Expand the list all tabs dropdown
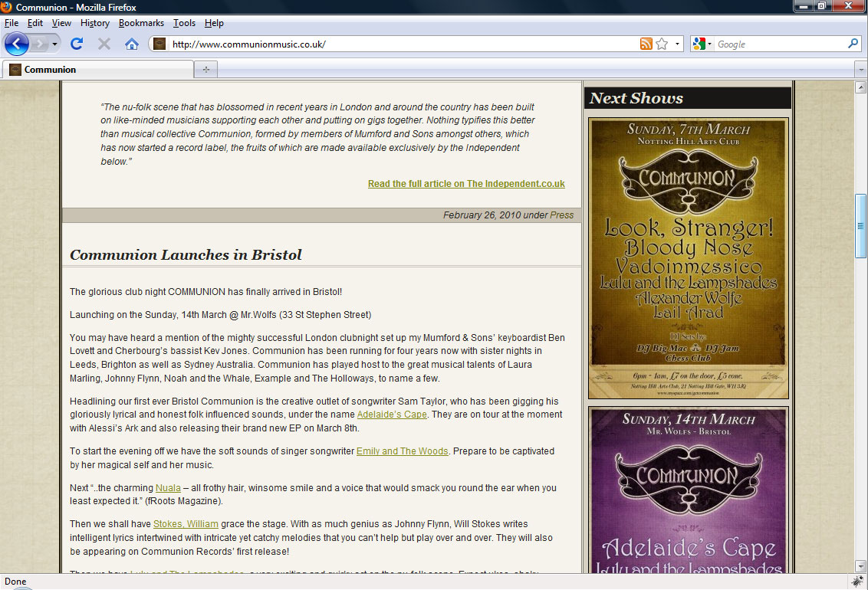Image resolution: width=868 pixels, height=590 pixels. click(860, 70)
